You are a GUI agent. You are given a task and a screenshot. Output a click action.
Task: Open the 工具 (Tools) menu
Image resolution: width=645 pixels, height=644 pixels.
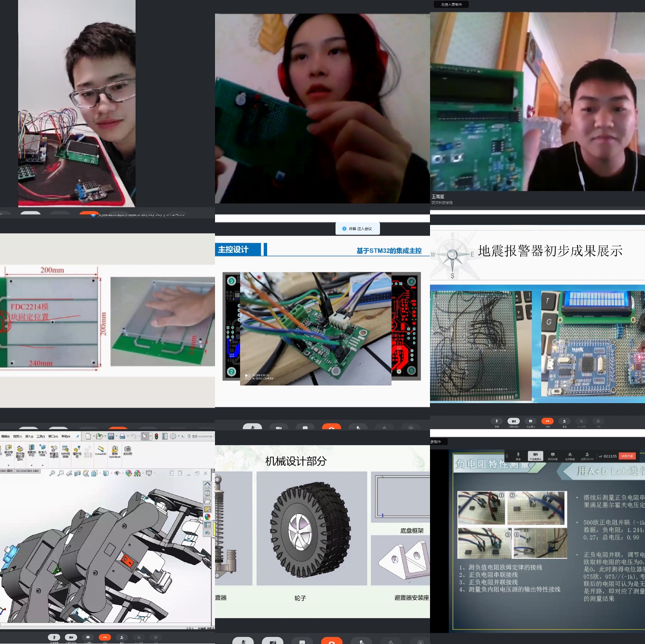tap(41, 436)
